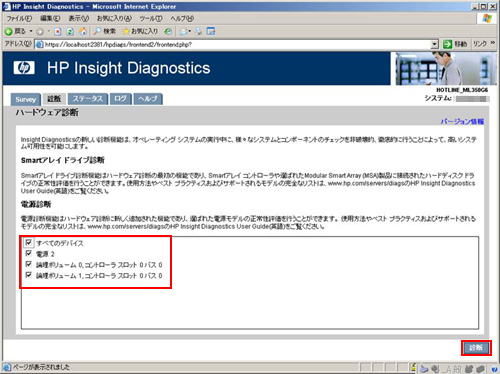Open the バージョン情報 link
The height and width of the screenshot is (374, 500).
tap(462, 121)
